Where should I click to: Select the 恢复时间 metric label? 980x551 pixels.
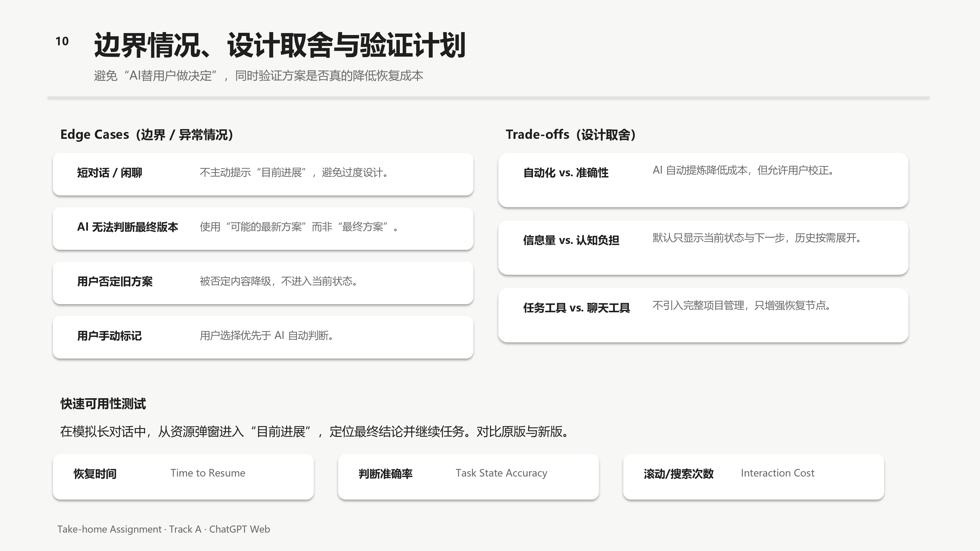tap(95, 474)
